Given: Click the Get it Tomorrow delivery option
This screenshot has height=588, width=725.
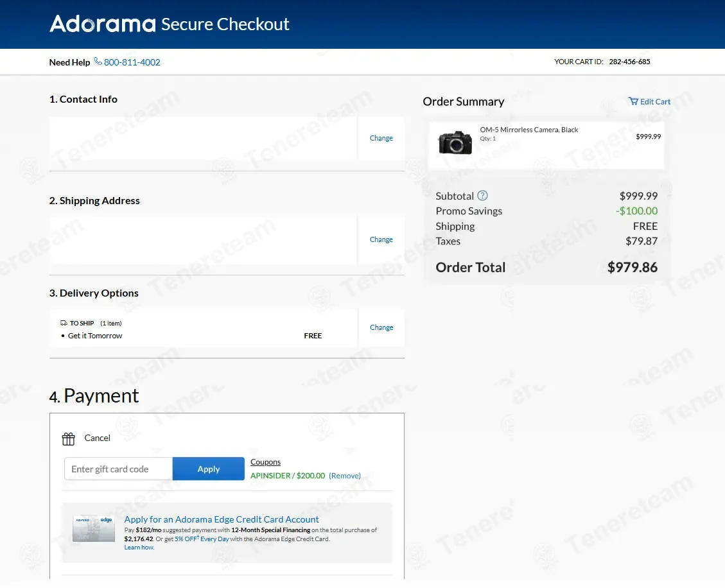Looking at the screenshot, I should click(x=95, y=336).
